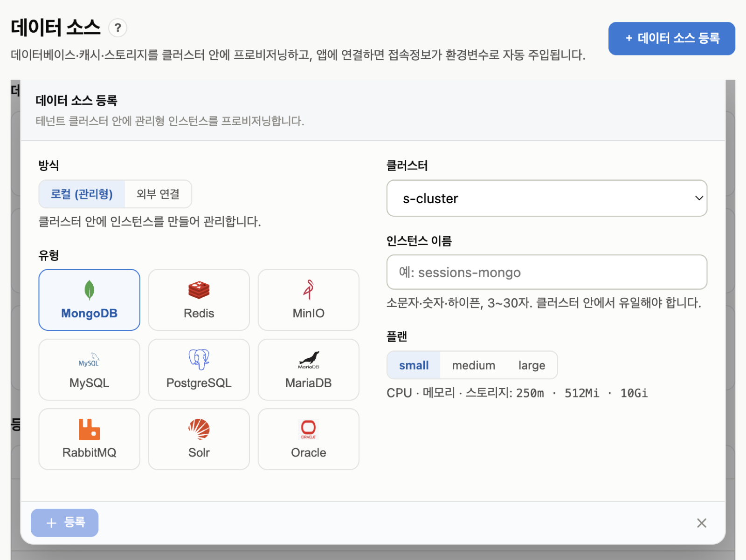Click the 플랜 section label
The width and height of the screenshot is (746, 560).
397,336
